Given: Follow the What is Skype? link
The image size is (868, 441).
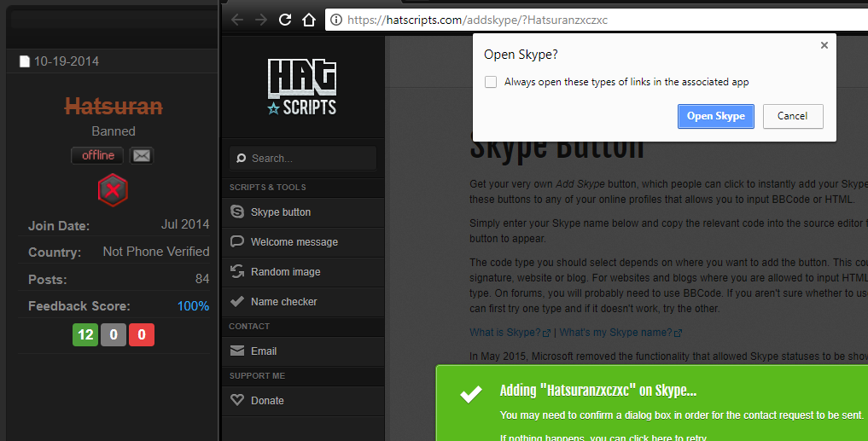Looking at the screenshot, I should tap(510, 333).
